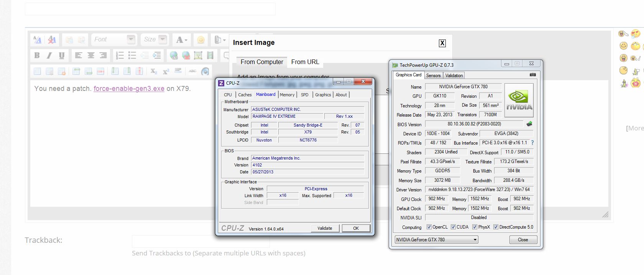
Task: Align text right in the editor
Action: [103, 55]
